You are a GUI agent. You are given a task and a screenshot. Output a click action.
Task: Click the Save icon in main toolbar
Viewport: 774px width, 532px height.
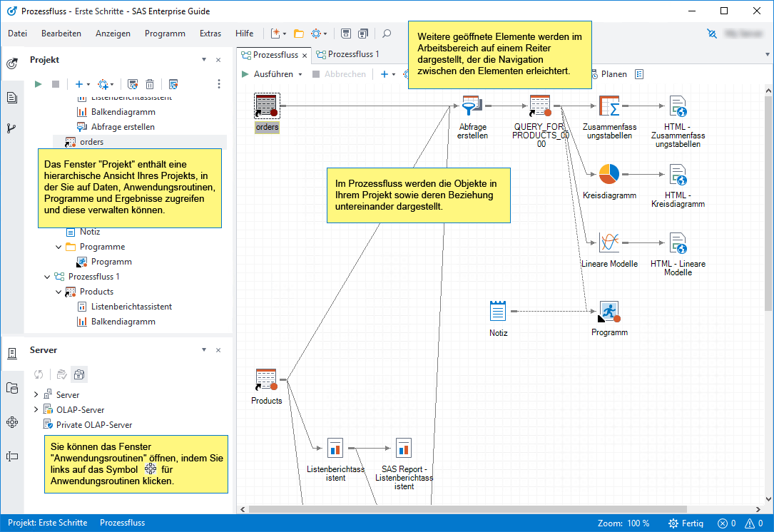tap(346, 34)
